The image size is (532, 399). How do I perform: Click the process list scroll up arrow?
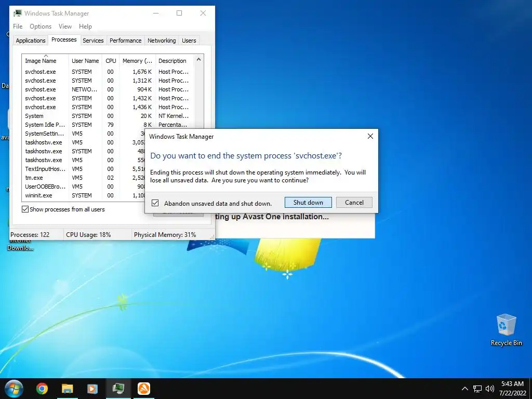pyautogui.click(x=199, y=60)
